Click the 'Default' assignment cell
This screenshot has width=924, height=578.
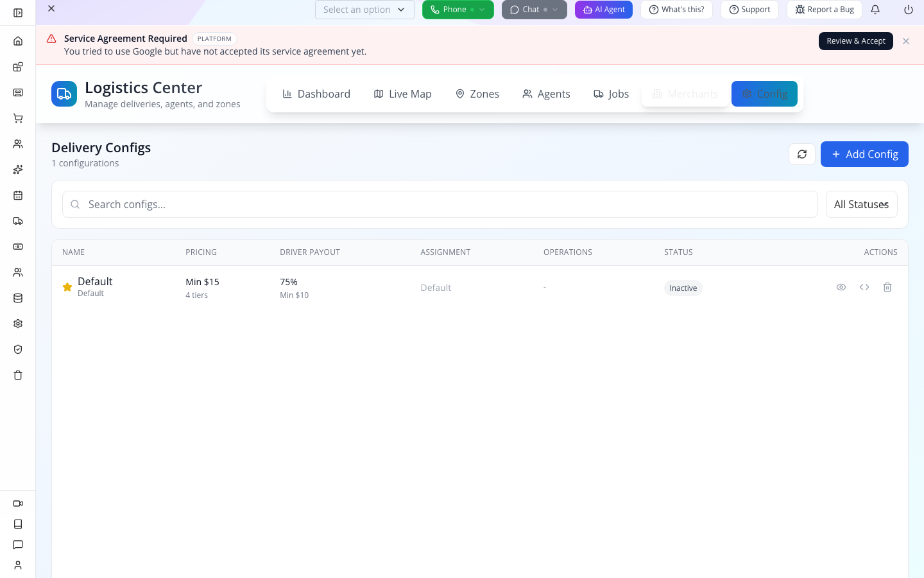(436, 288)
